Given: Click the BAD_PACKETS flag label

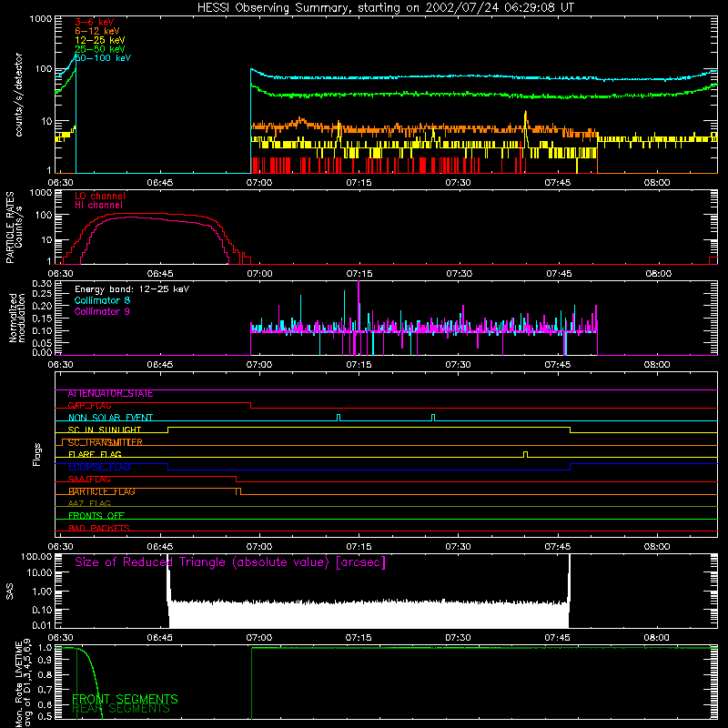Looking at the screenshot, I should point(99,529).
